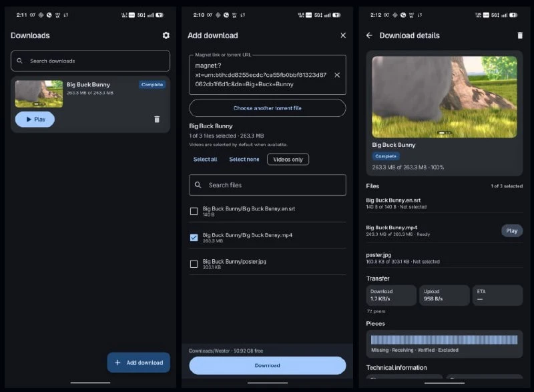Check the poster.jpg file checkbox
This screenshot has height=392, width=534.
[x=194, y=264]
